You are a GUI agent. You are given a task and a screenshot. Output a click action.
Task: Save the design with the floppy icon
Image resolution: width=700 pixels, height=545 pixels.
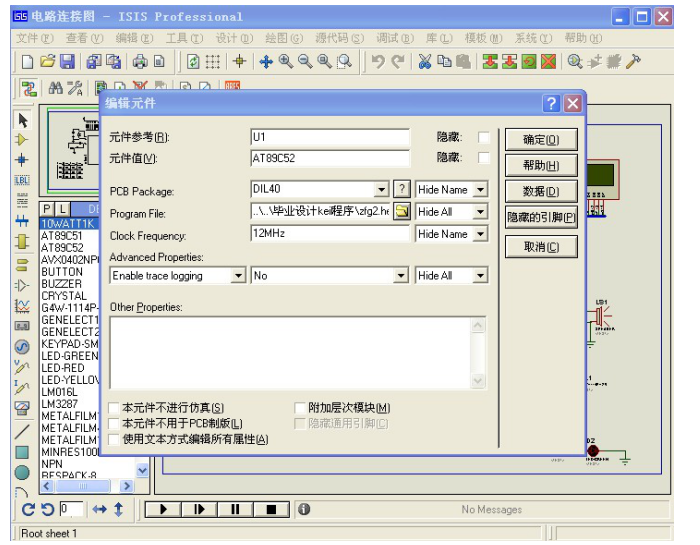pyautogui.click(x=67, y=61)
